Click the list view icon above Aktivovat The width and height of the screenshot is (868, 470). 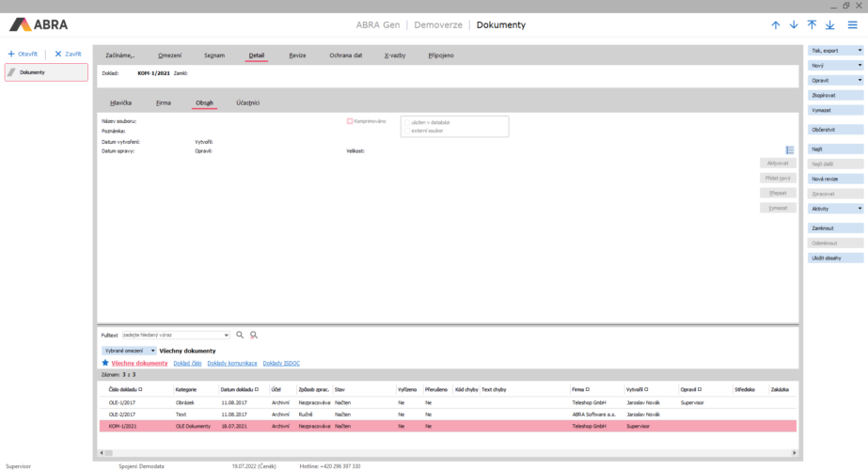789,149
